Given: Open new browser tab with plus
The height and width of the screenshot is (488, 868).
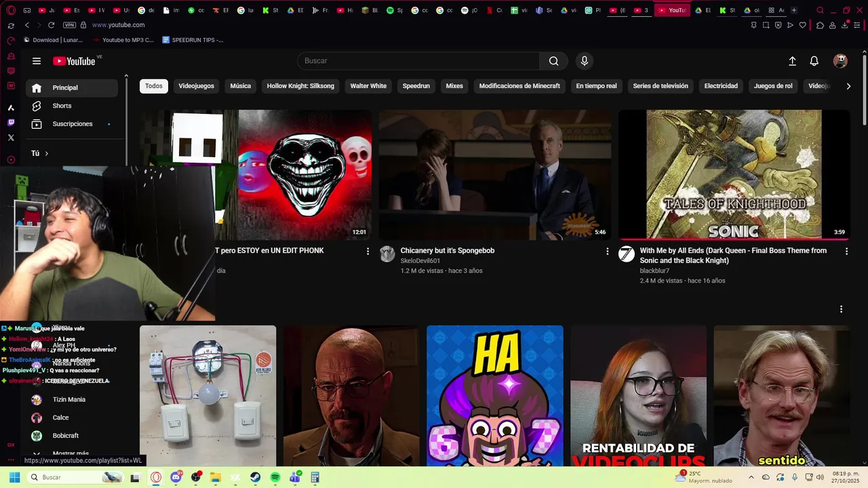Looking at the screenshot, I should tap(794, 10).
